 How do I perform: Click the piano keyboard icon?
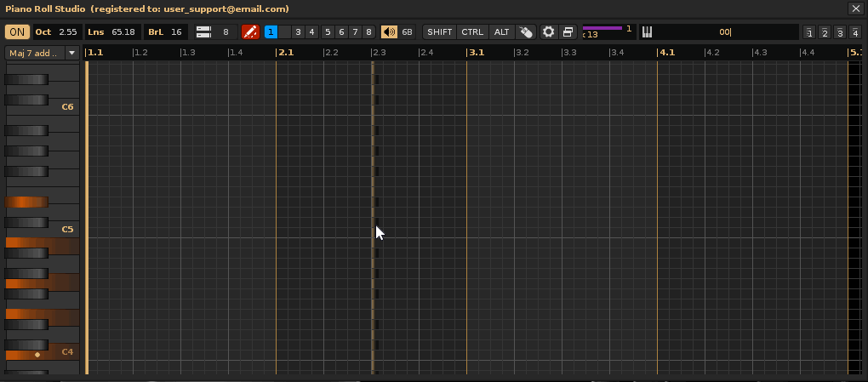click(x=648, y=32)
